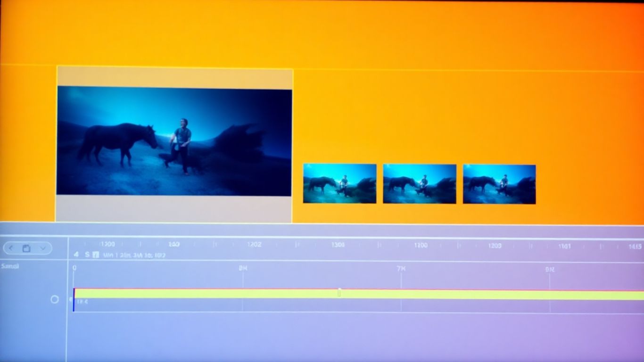Click the solo S icon on the track header
Image resolution: width=644 pixels, height=362 pixels.
pos(87,254)
